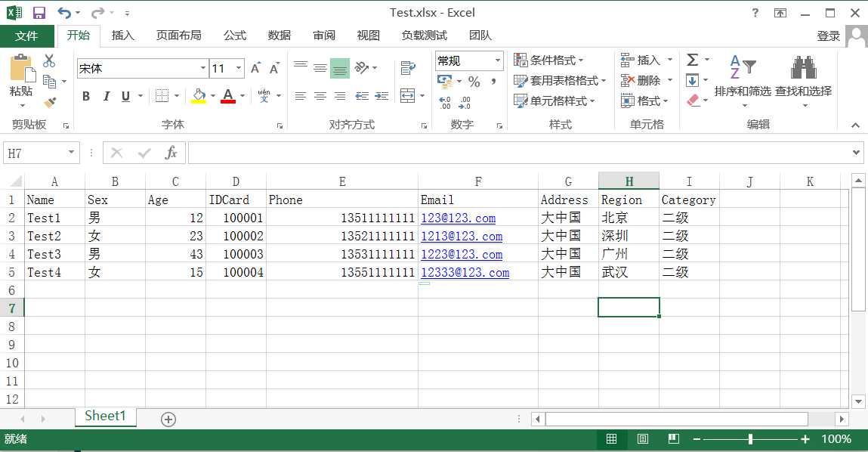This screenshot has height=452, width=868.
Task: Click Merge and Center icon
Action: point(407,96)
